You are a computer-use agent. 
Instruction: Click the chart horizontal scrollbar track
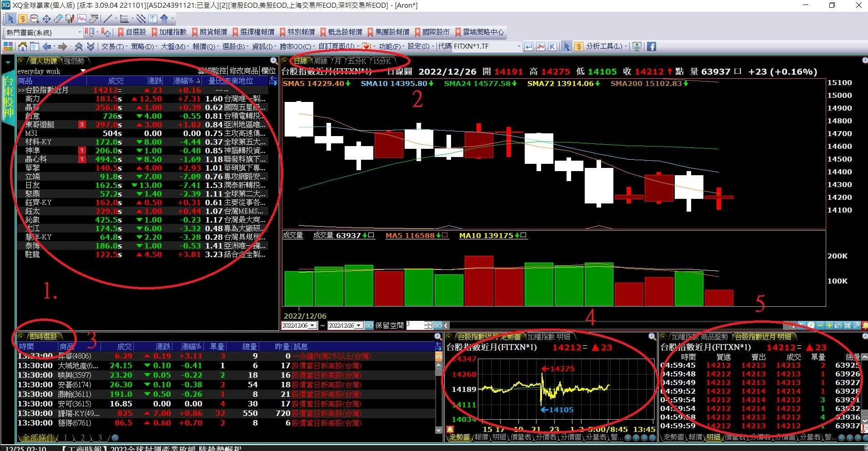(x=614, y=325)
